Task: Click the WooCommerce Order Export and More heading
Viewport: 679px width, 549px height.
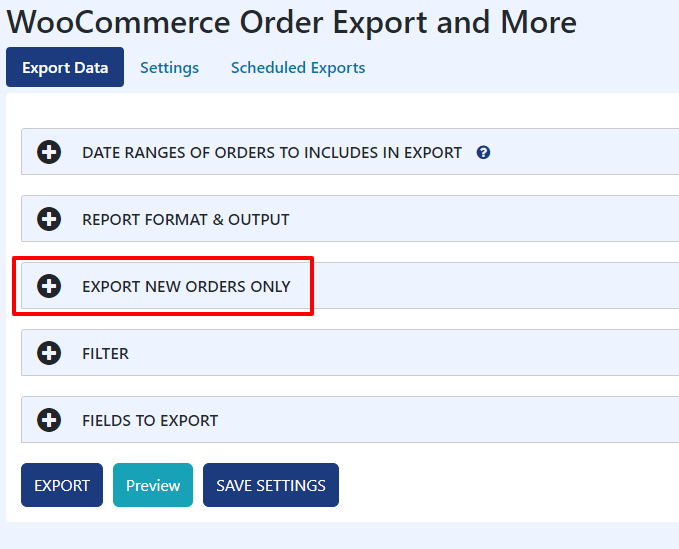Action: click(x=291, y=22)
